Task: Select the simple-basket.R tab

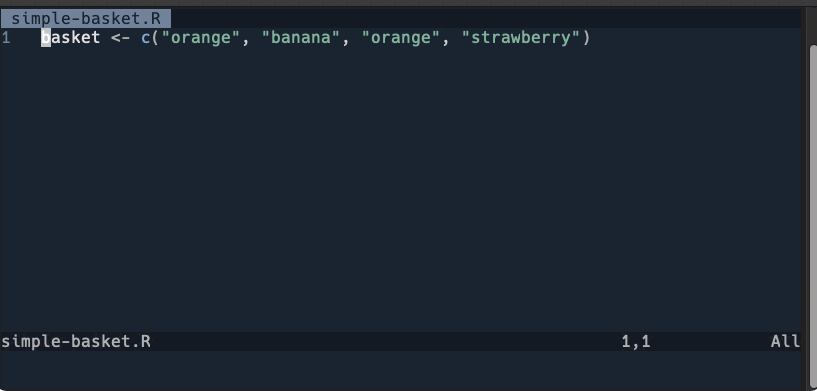Action: point(85,19)
